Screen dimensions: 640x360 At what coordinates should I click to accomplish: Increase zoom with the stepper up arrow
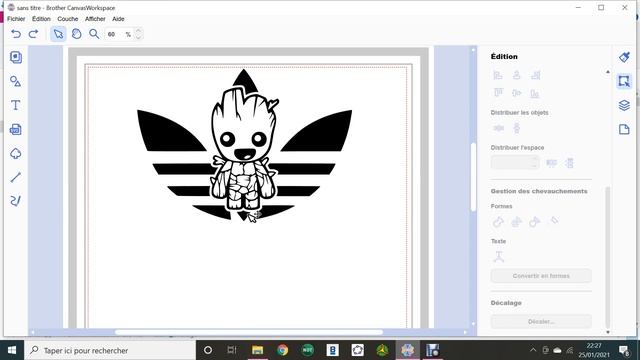138,31
